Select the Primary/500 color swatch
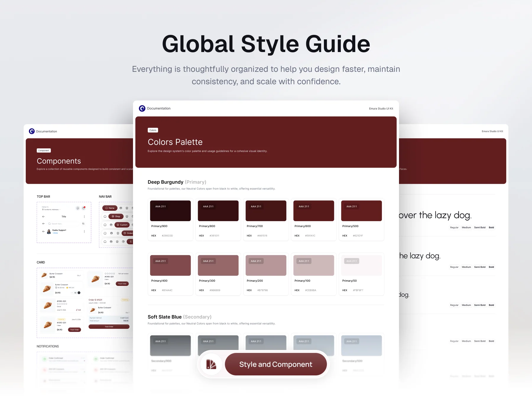Viewport: 532px width, 402px height. 361,211
